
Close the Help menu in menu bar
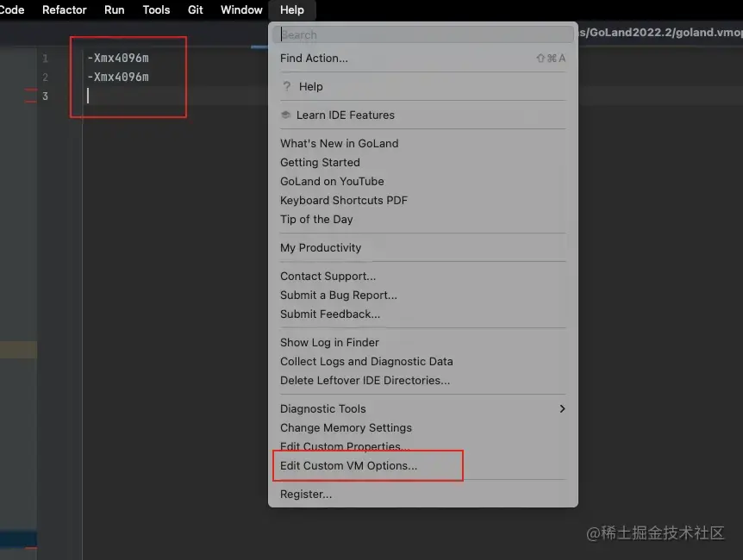point(292,10)
